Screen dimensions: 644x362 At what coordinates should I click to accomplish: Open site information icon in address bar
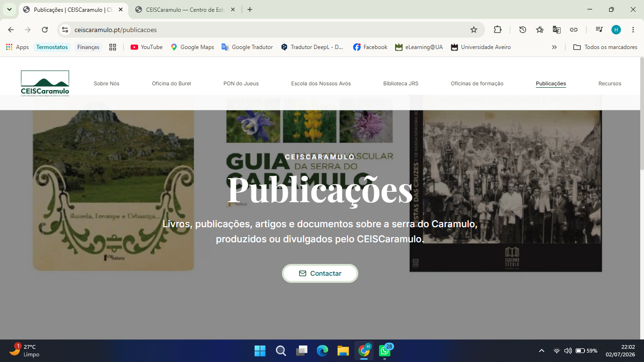click(66, 30)
